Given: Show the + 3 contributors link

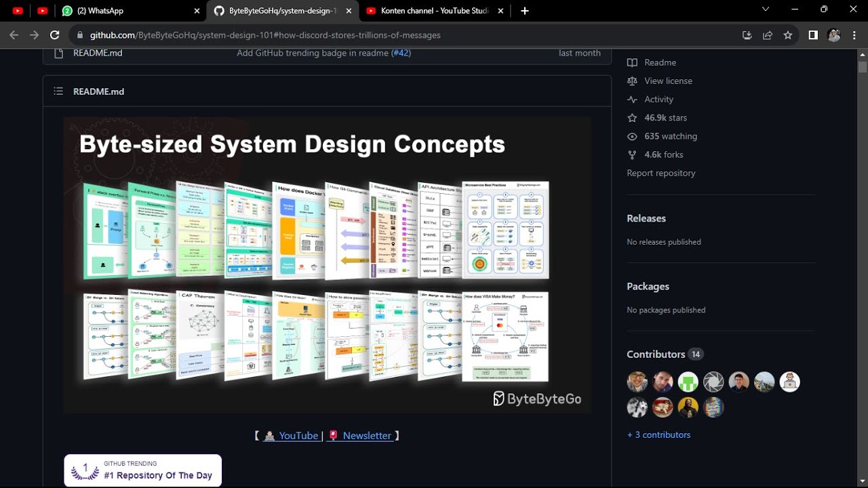Looking at the screenshot, I should pos(658,434).
